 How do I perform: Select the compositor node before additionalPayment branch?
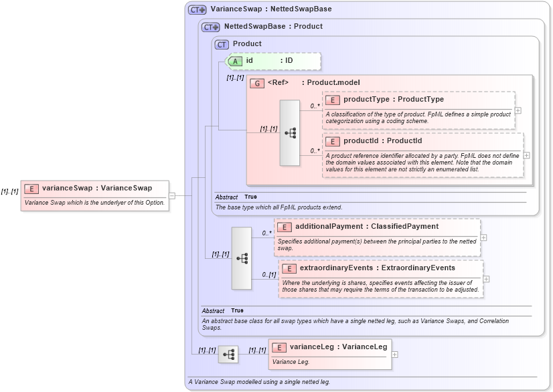(242, 257)
